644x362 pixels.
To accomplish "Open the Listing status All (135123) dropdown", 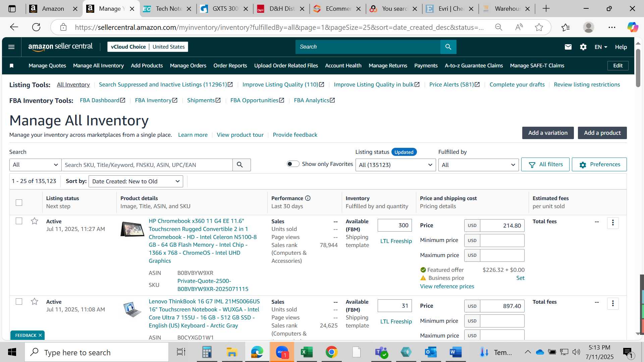I will [x=395, y=165].
